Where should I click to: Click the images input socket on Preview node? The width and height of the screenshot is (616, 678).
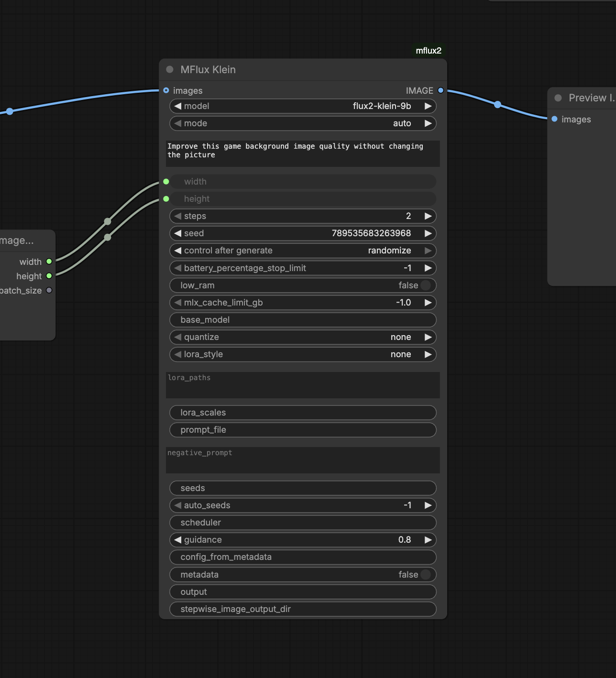554,119
